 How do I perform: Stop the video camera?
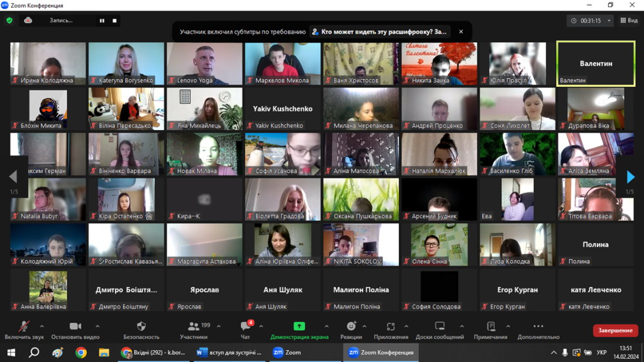pyautogui.click(x=75, y=329)
